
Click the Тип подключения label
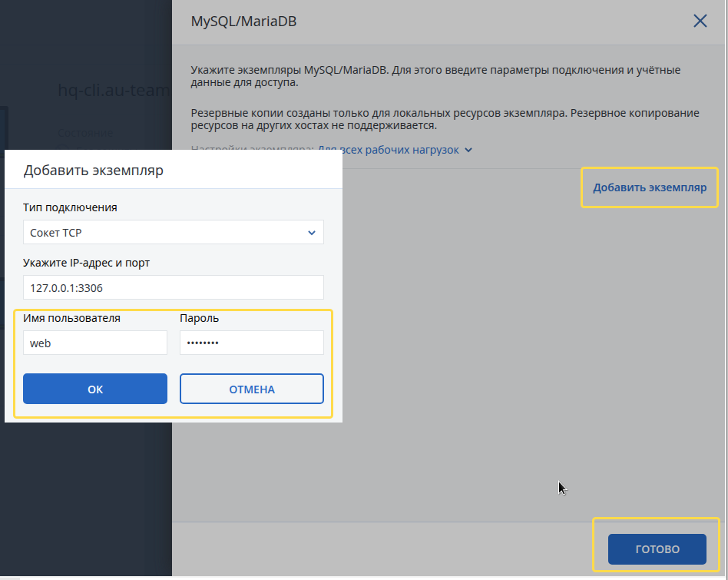click(x=70, y=207)
